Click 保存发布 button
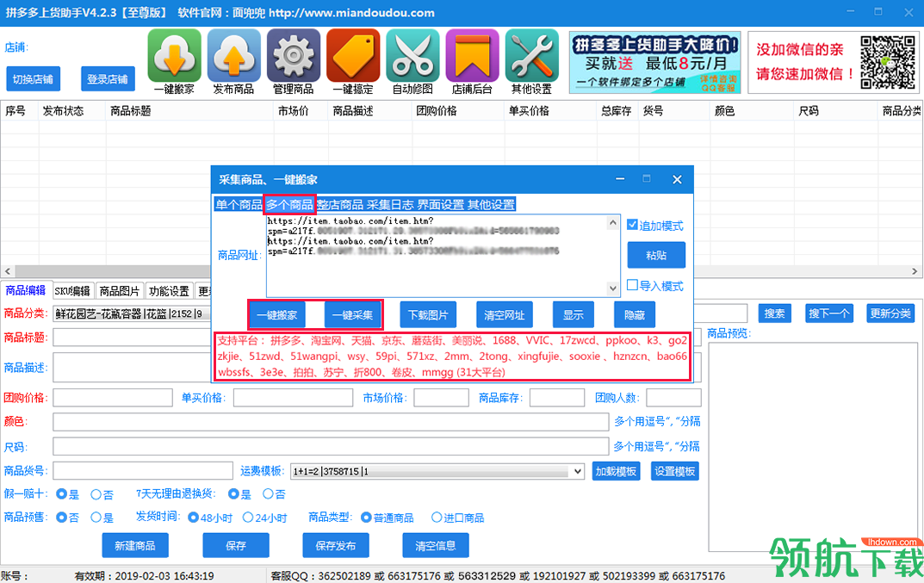 [336, 545]
